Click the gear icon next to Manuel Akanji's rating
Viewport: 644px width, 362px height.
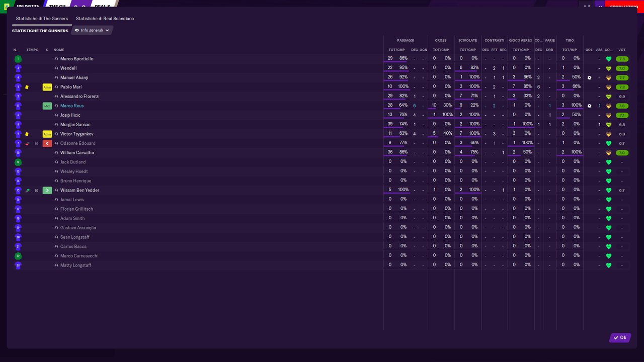[590, 77]
